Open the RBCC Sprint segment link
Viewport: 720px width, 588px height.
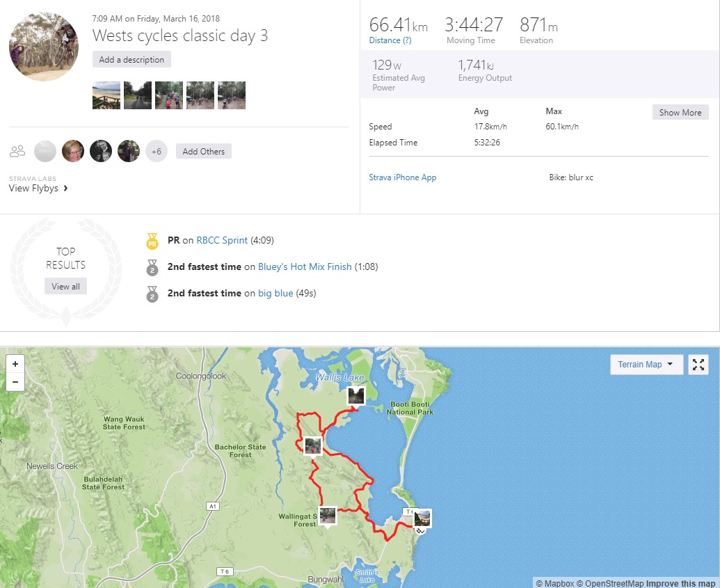point(222,241)
